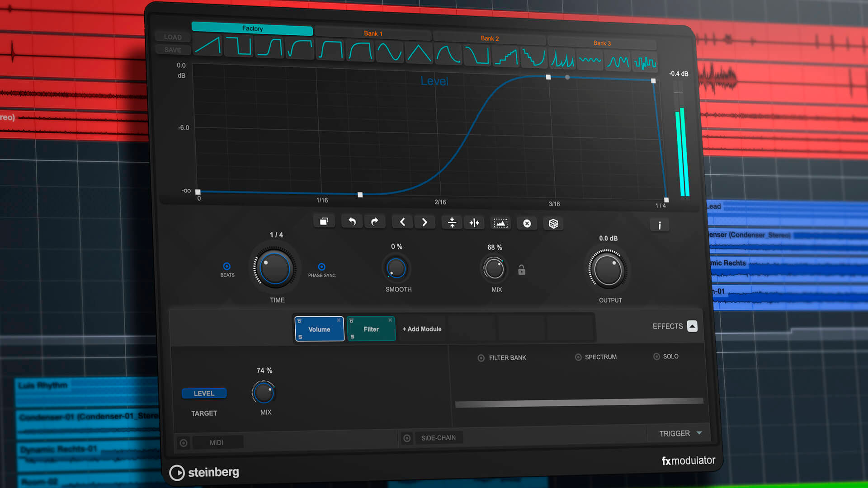Viewport: 868px width, 488px height.
Task: Select the sine wave preset shape
Action: coord(389,52)
